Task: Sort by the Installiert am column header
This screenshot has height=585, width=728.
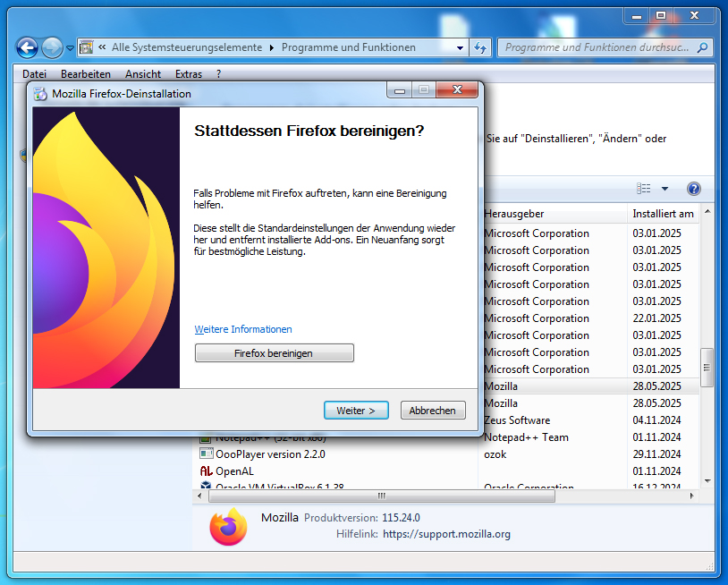Action: click(663, 214)
